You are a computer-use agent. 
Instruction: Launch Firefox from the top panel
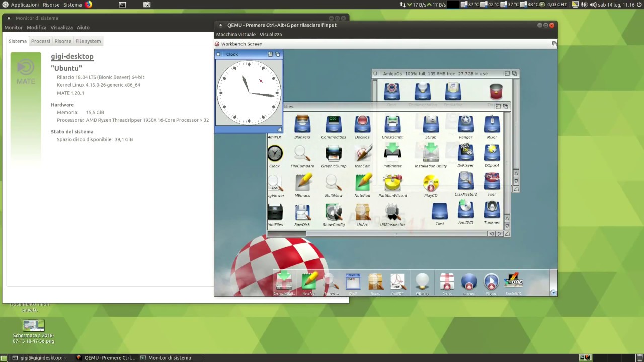[x=89, y=5]
